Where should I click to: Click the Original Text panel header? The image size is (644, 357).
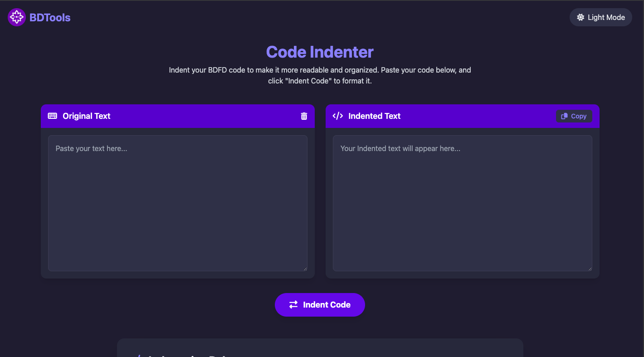(x=86, y=116)
